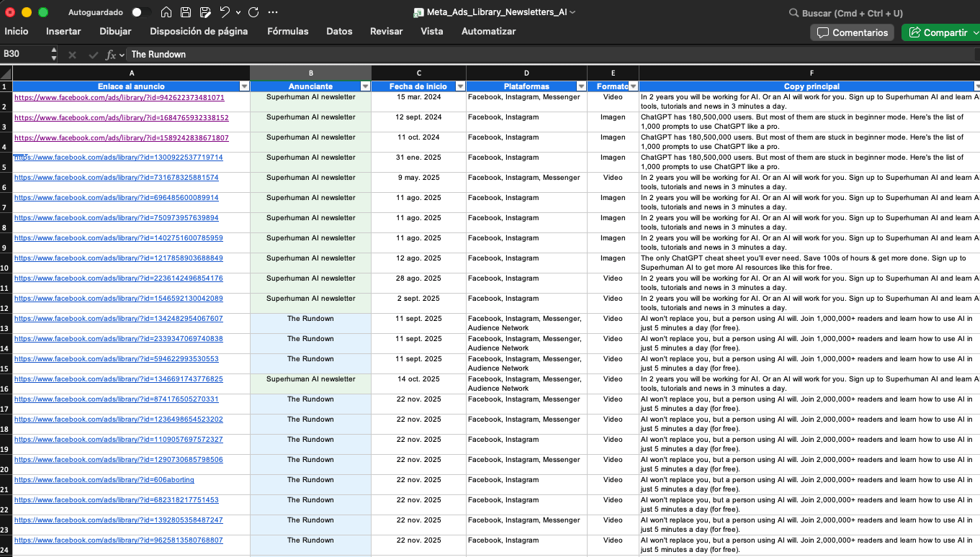The image size is (980, 557).
Task: Switch to the Datos ribbon tab
Action: coord(339,32)
